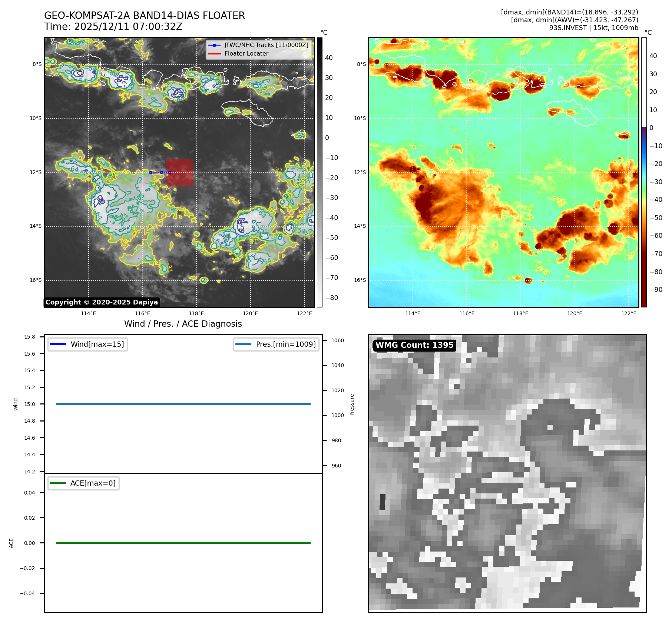Viewport: 672px width, 626px height.
Task: Click the horizontal blue wind/pressure line
Action: pos(183,404)
